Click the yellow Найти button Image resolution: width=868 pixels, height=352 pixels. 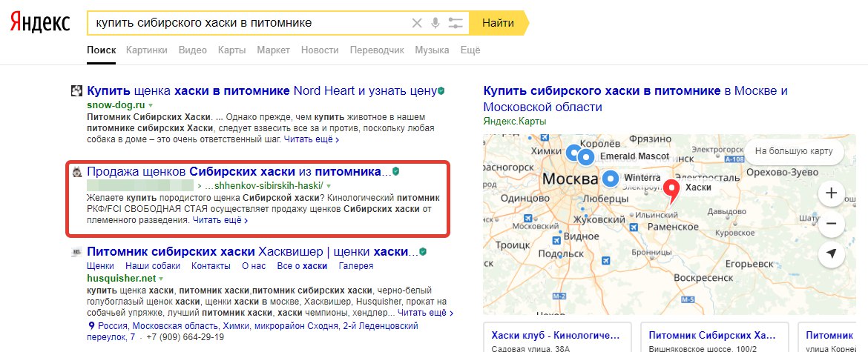click(x=498, y=23)
